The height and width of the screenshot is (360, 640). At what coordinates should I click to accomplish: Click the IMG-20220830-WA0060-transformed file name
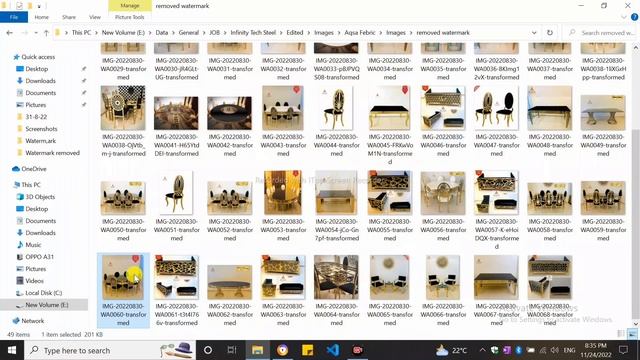[123, 315]
